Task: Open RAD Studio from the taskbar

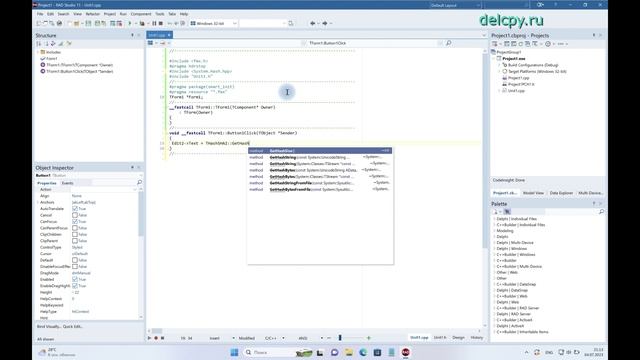Action: [x=405, y=352]
